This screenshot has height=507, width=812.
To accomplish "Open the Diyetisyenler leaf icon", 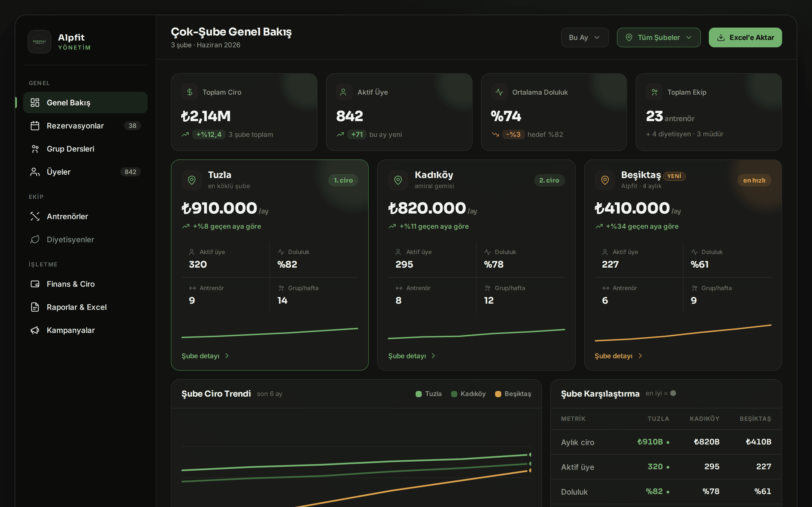I will pyautogui.click(x=35, y=239).
